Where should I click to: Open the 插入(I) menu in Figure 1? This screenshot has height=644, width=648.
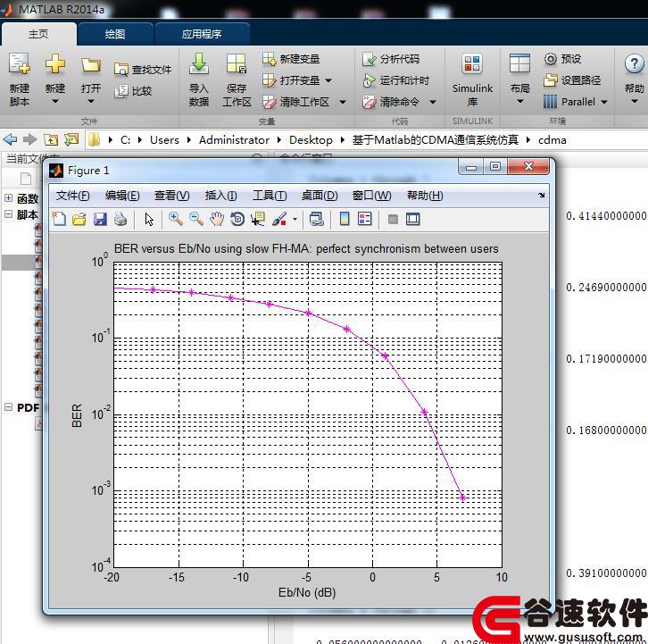tap(221, 196)
